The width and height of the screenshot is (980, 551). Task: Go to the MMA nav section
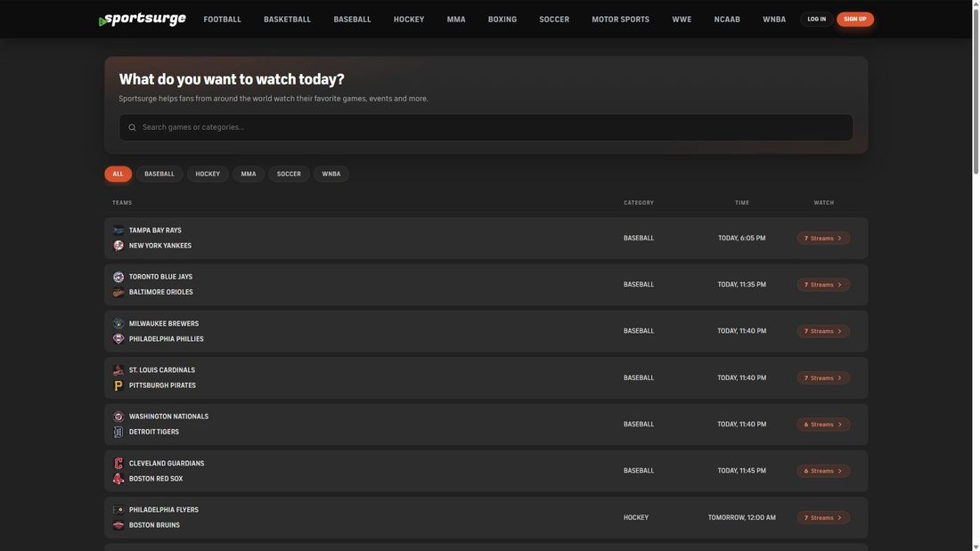[x=455, y=20]
